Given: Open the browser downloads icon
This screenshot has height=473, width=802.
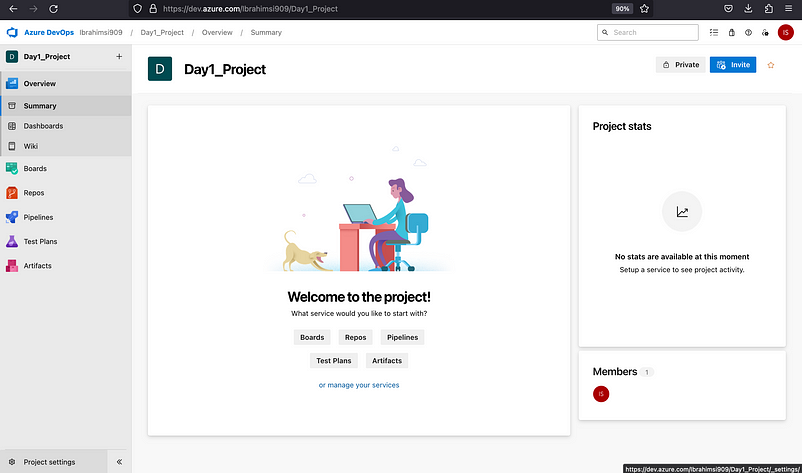Looking at the screenshot, I should (748, 9).
